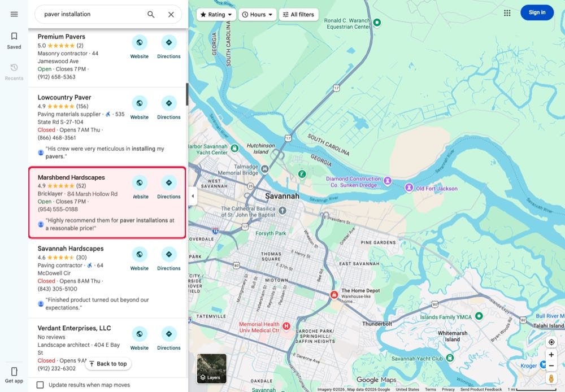Click Islands Family YMCA map pin

click(x=479, y=316)
